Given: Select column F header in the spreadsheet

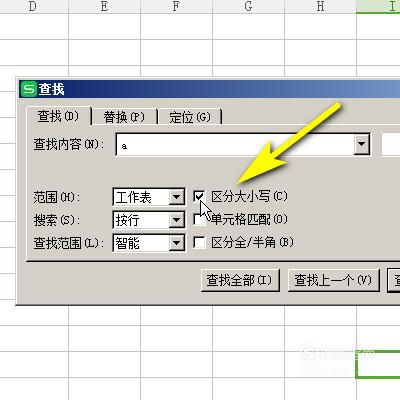Looking at the screenshot, I should coord(176,7).
